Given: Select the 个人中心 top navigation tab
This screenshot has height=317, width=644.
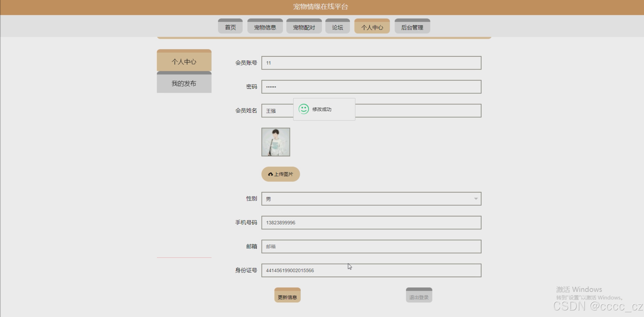Looking at the screenshot, I should pos(372,27).
